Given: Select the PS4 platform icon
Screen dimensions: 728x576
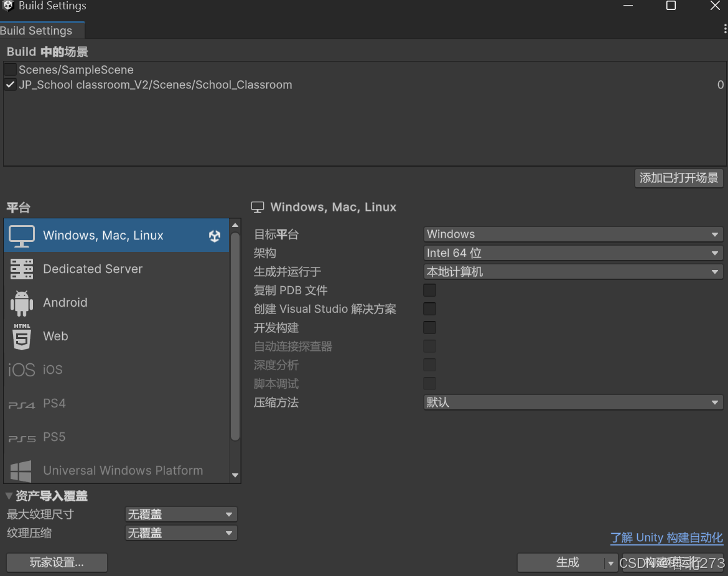Looking at the screenshot, I should click(21, 403).
